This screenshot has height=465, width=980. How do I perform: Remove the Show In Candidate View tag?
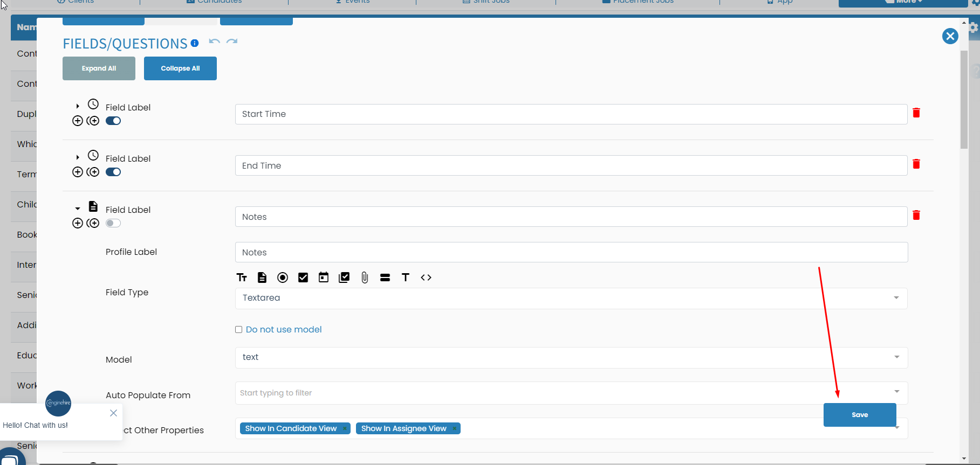coord(345,429)
